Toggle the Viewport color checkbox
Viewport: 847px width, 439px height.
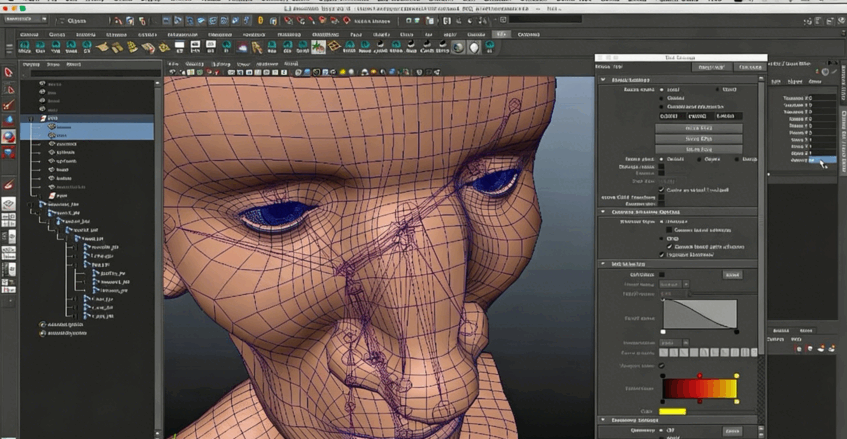pos(661,365)
